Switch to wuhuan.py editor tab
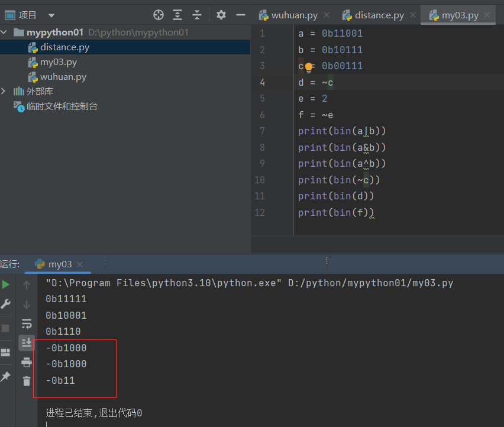This screenshot has width=504, height=427. click(x=294, y=15)
